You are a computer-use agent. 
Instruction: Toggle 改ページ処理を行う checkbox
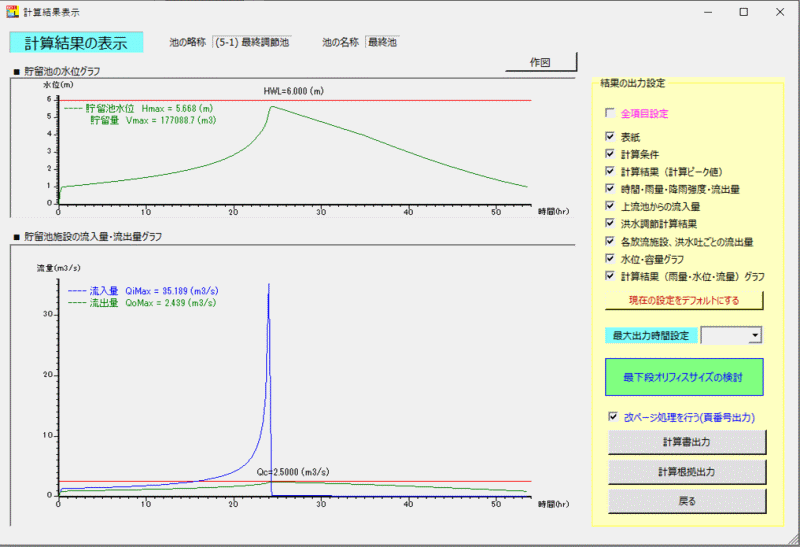[x=613, y=417]
